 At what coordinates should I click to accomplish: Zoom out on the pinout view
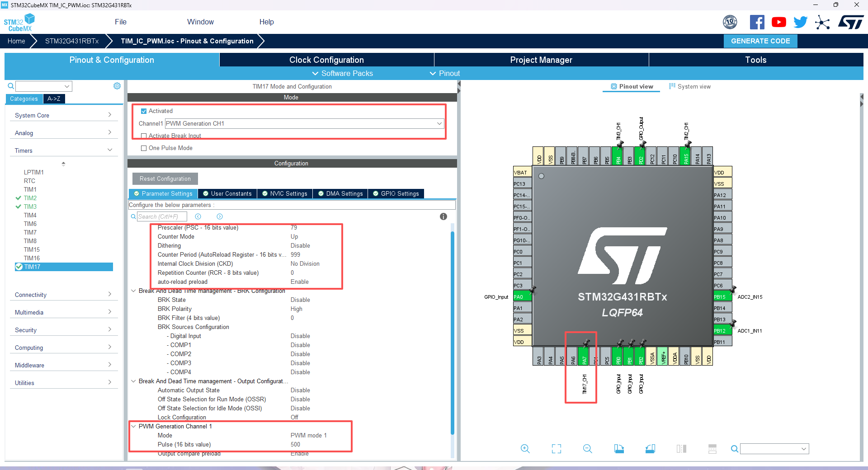click(x=588, y=449)
